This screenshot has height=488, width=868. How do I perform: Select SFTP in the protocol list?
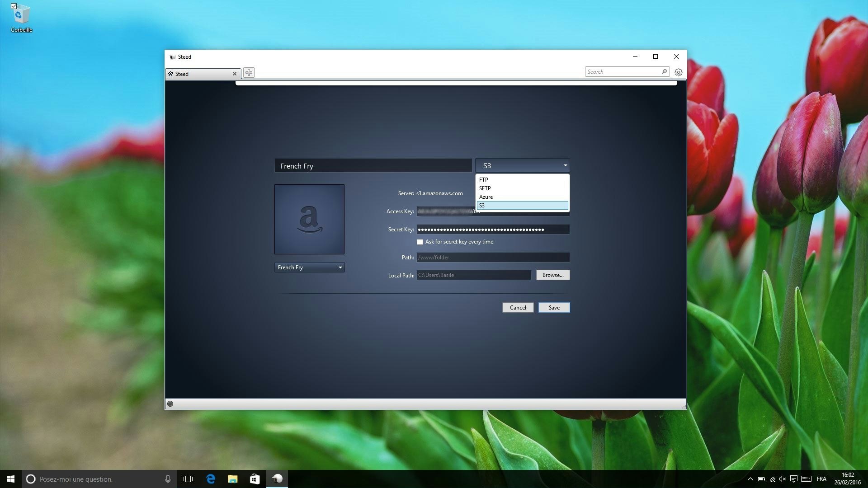[485, 188]
